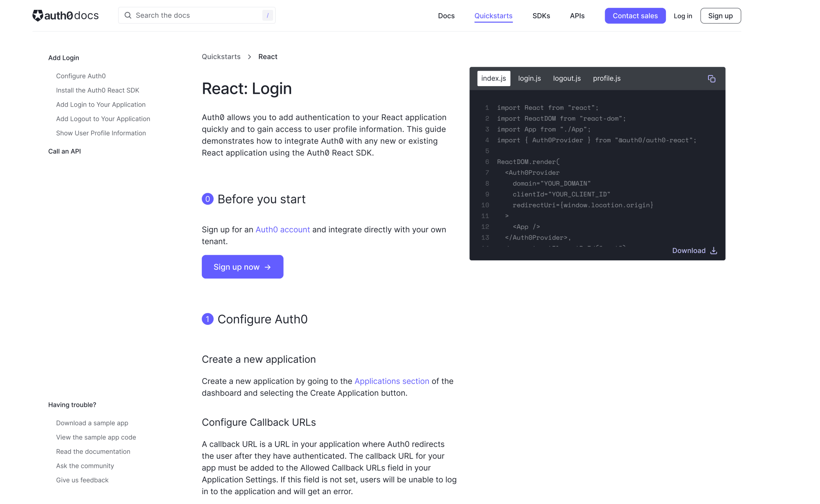Screen dimensions: 820x504
Task: Click Read the documentation link
Action: [93, 452]
